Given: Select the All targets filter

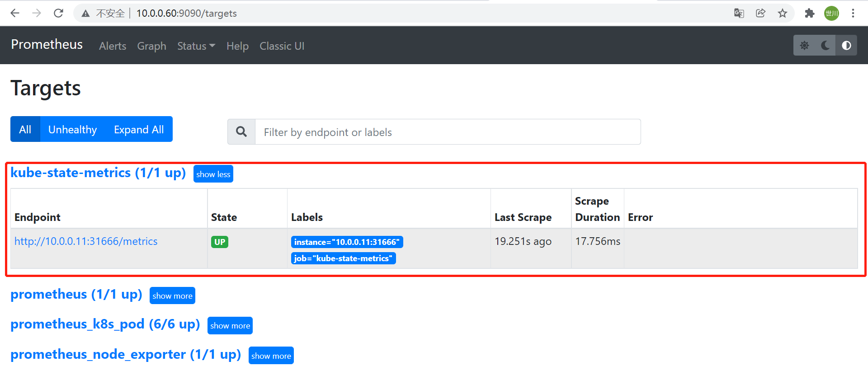Looking at the screenshot, I should 25,129.
